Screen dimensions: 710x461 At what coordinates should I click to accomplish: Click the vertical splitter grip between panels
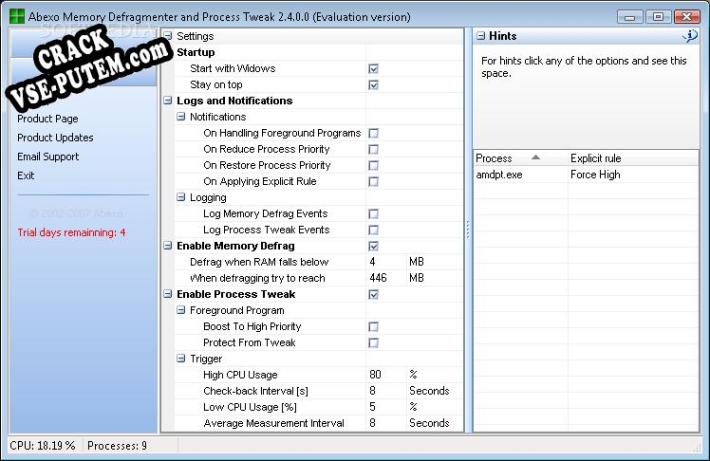pos(468,229)
